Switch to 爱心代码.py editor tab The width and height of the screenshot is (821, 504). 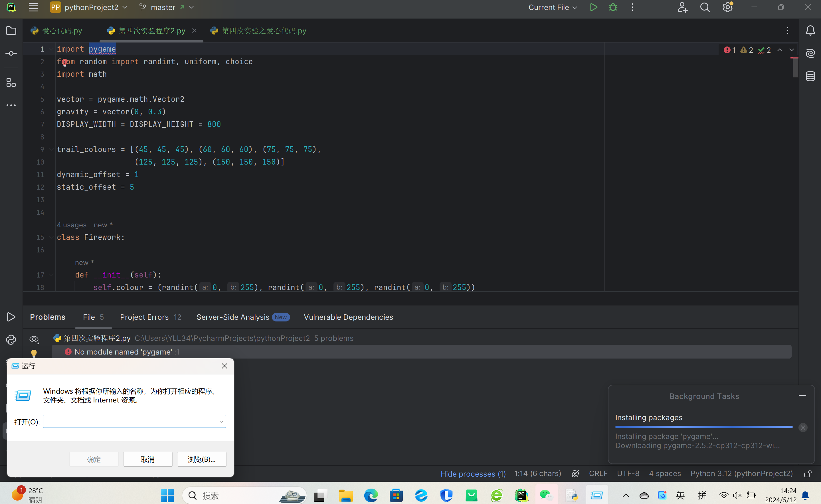[x=56, y=31]
